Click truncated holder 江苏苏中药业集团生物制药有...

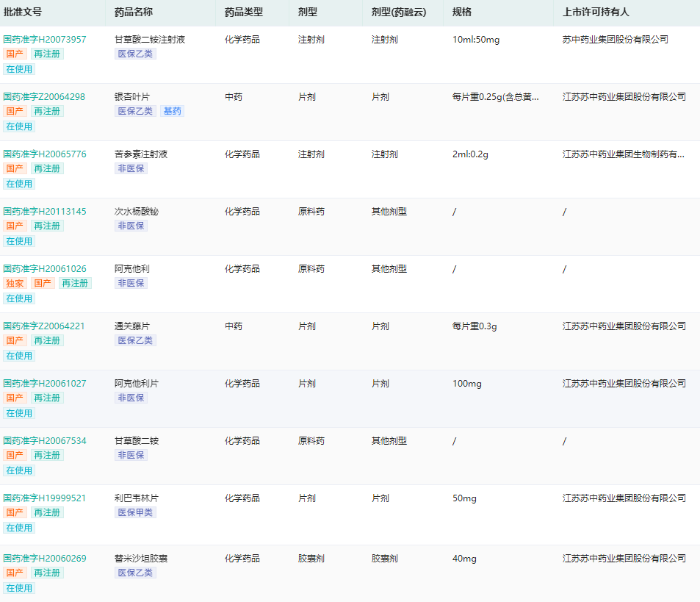(x=623, y=154)
